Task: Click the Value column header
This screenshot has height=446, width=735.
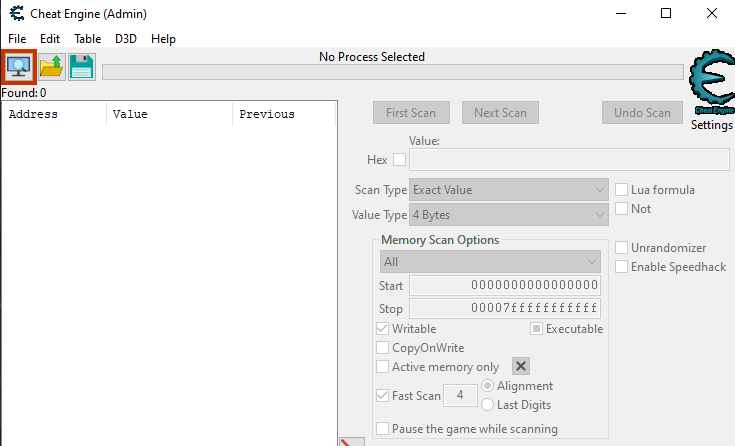Action: click(x=170, y=114)
